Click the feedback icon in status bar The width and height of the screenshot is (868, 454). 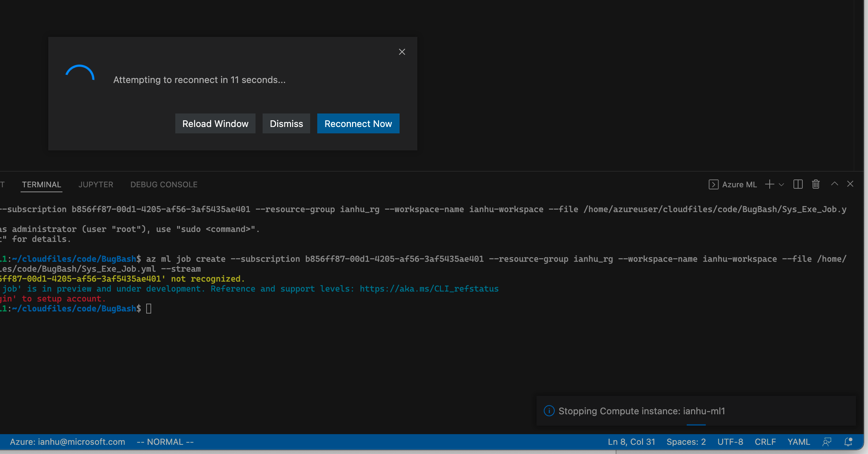tap(827, 442)
